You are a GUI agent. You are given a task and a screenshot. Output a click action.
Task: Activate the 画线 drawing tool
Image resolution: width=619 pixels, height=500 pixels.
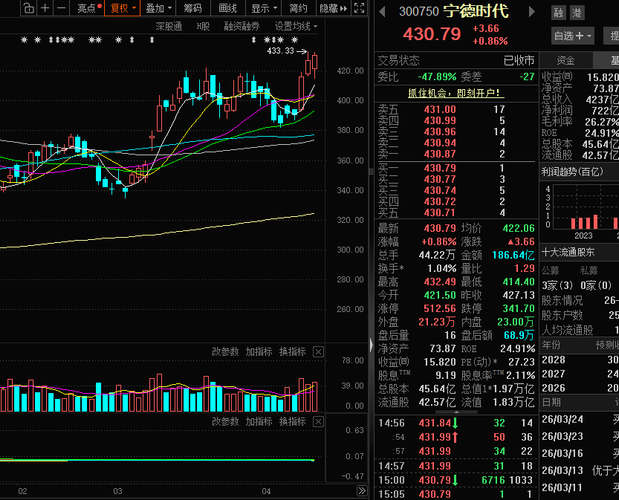[x=228, y=8]
